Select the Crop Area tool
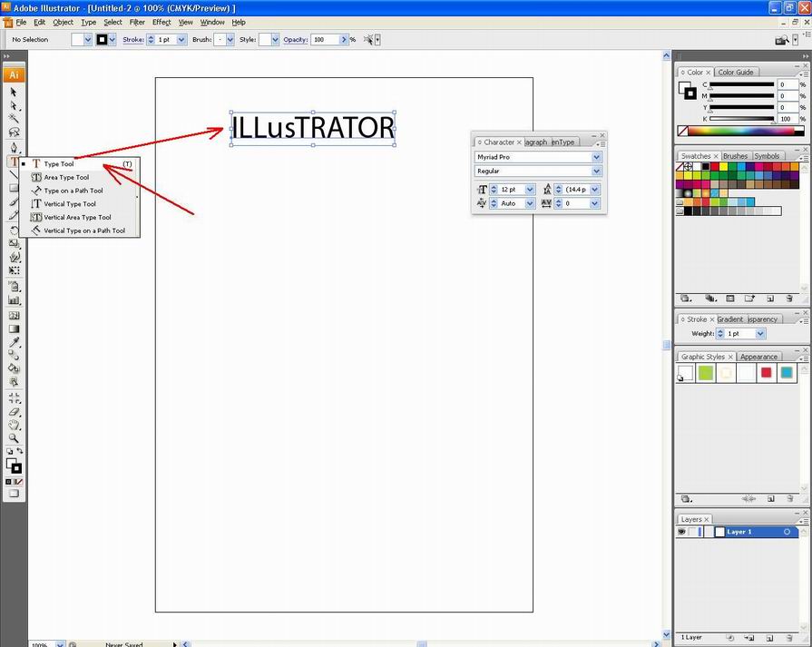The width and height of the screenshot is (812, 647). point(14,398)
